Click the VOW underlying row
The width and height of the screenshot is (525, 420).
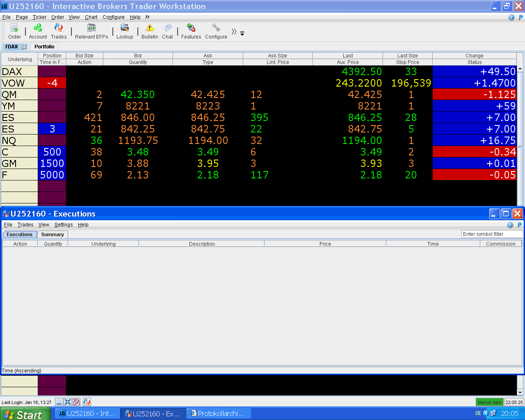click(x=19, y=83)
